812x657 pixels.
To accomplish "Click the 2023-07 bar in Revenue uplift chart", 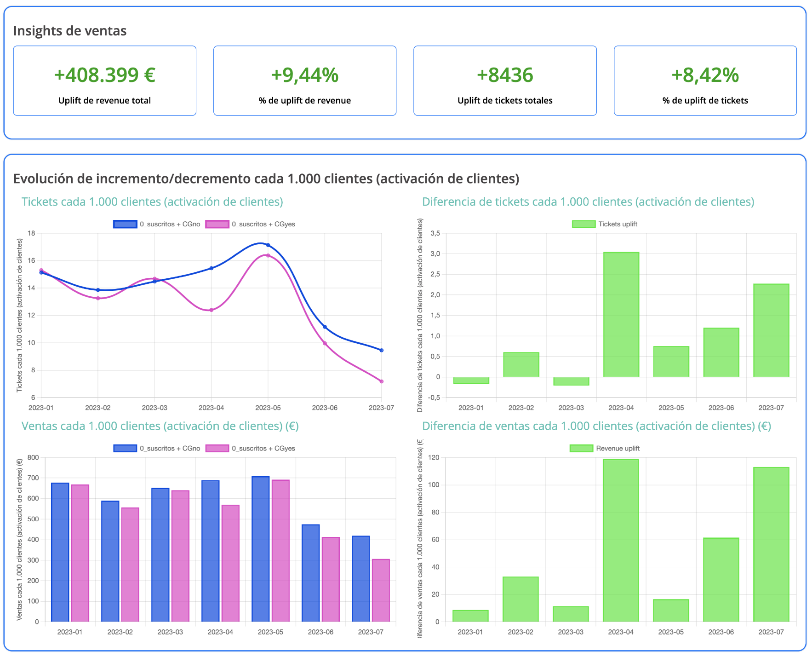I will [x=771, y=544].
